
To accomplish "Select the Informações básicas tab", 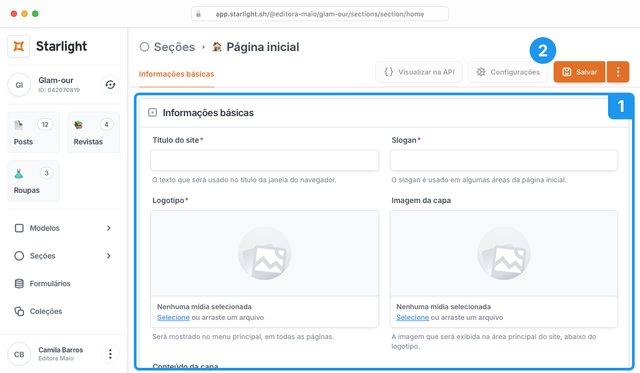I will tap(176, 74).
